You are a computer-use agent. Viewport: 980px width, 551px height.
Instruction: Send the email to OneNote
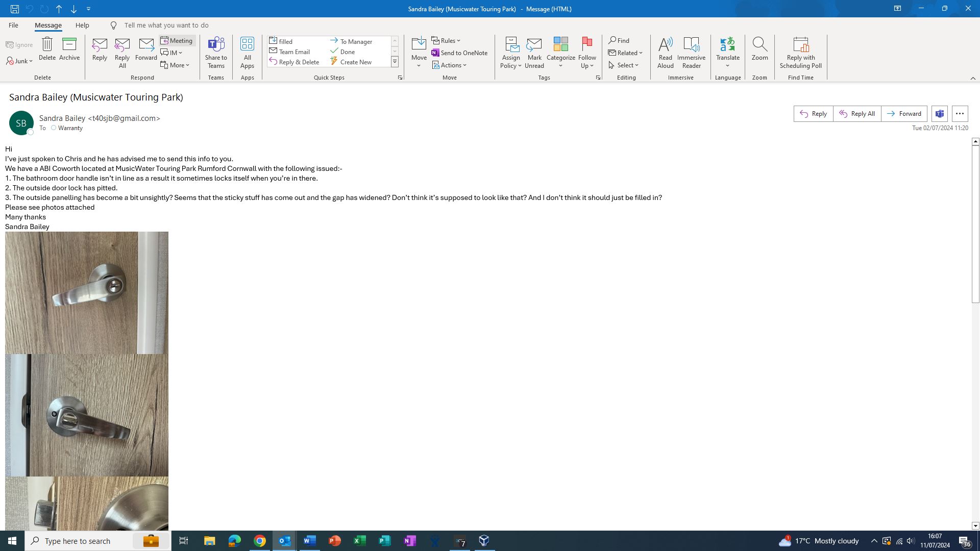pos(459,53)
